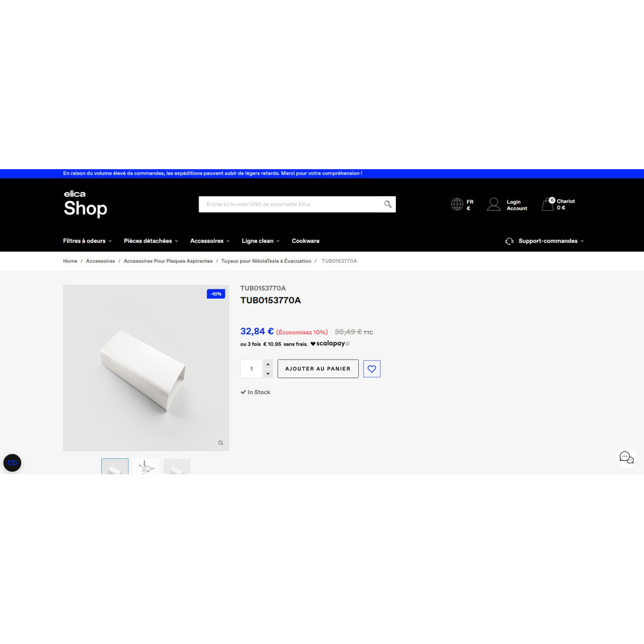Add product to wishlist with heart icon

coord(372,369)
